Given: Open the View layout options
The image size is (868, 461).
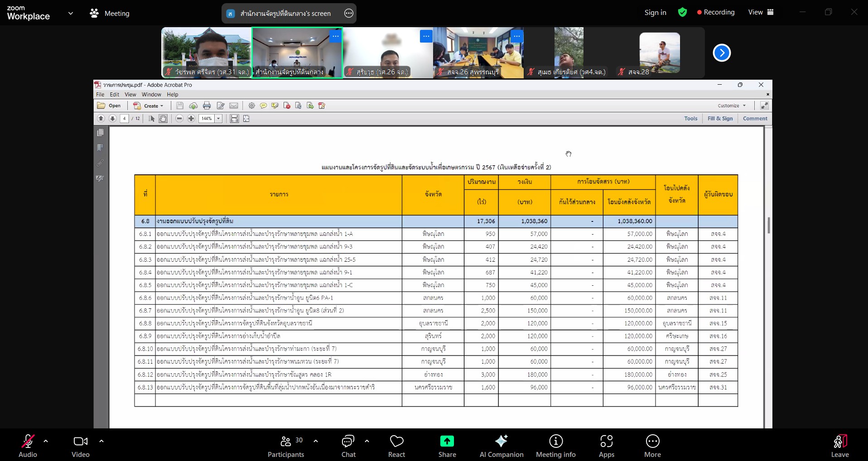Looking at the screenshot, I should tap(761, 12).
